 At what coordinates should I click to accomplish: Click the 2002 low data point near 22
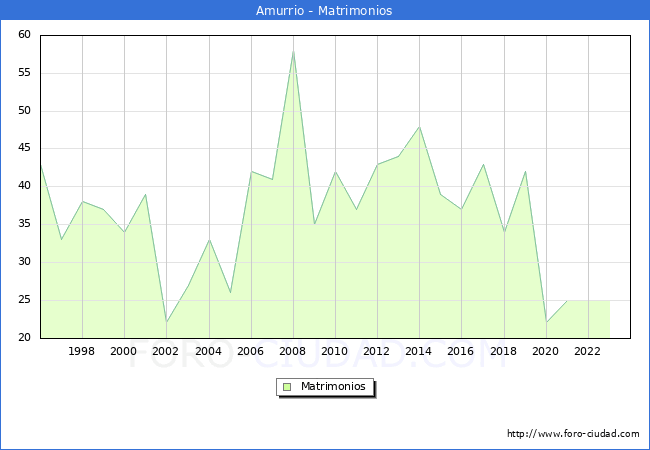coord(167,322)
